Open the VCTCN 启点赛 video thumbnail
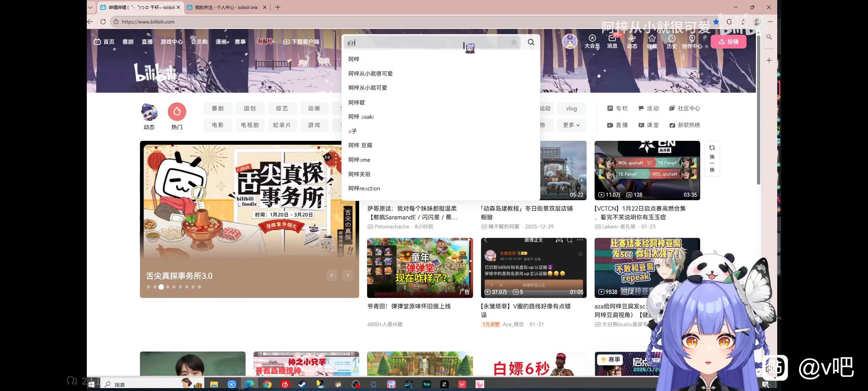 pyautogui.click(x=647, y=170)
